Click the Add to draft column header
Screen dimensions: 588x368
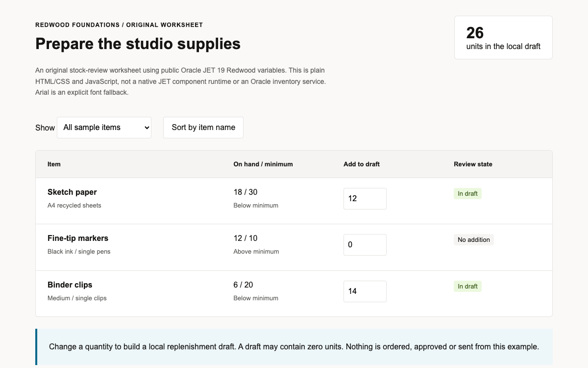(362, 164)
